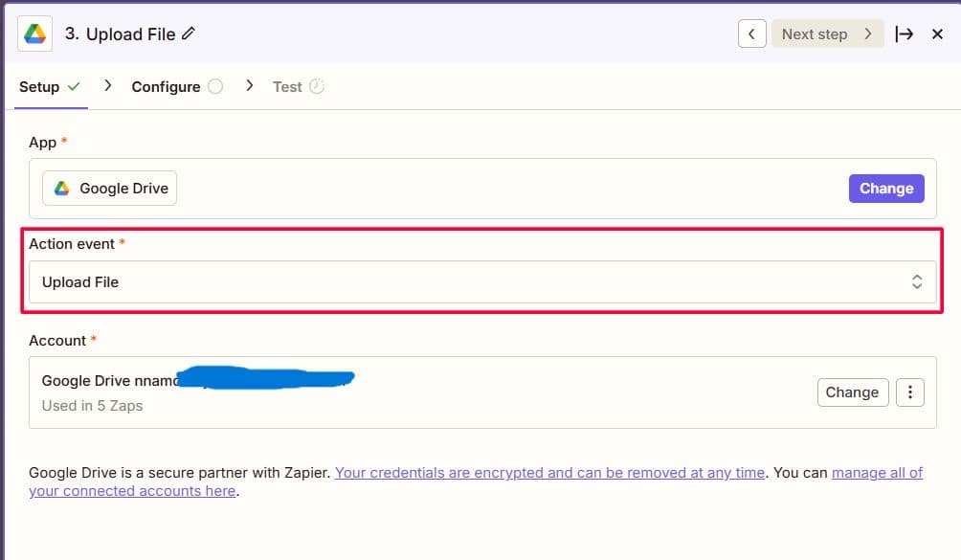The width and height of the screenshot is (961, 560).
Task: Change the selected Google Drive app
Action: pos(885,188)
